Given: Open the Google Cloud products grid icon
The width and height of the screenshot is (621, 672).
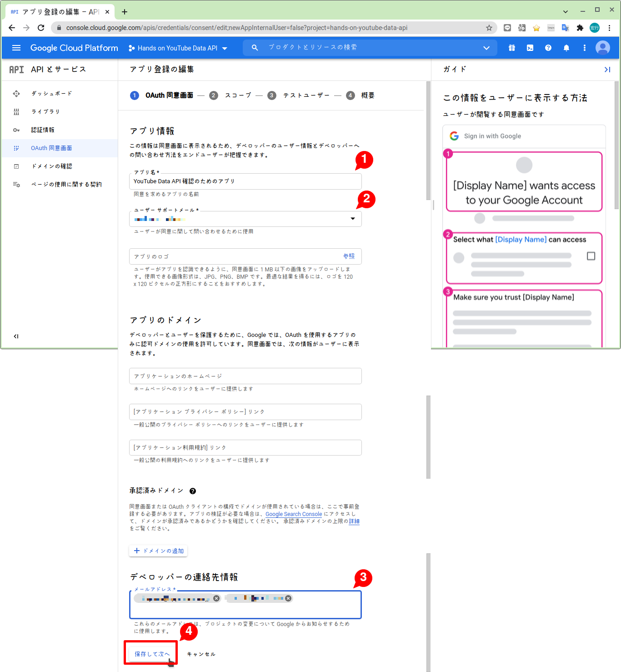Looking at the screenshot, I should pyautogui.click(x=512, y=47).
